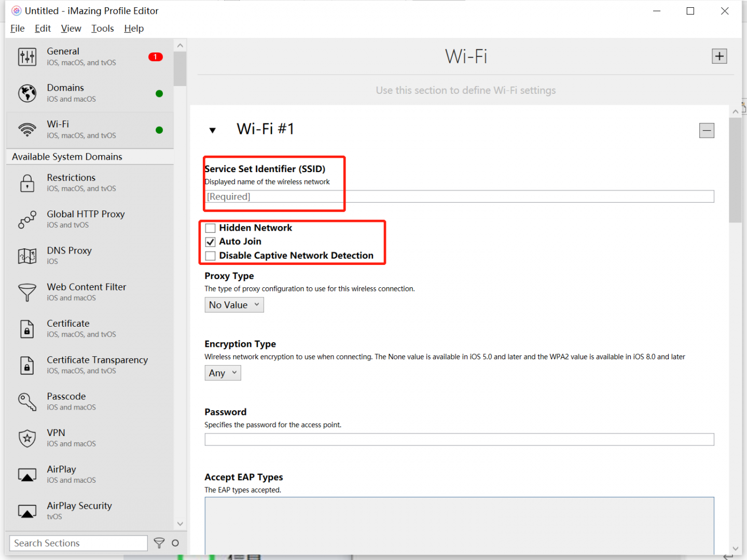Select the Global HTTP Proxy section
The height and width of the screenshot is (560, 747).
[90, 219]
